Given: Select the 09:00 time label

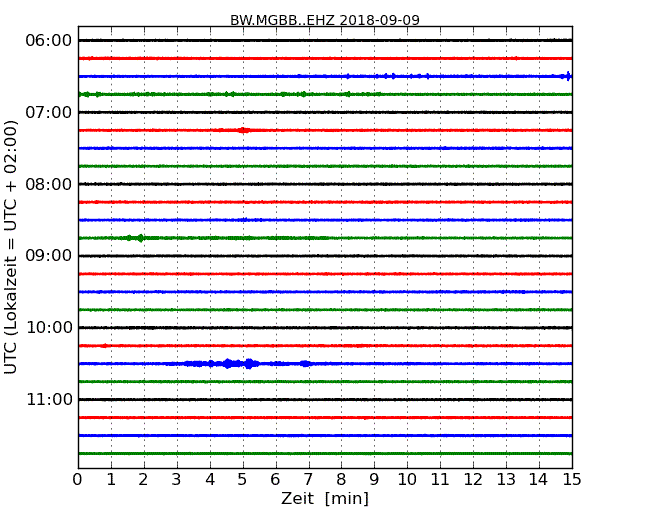Looking at the screenshot, I should point(49,256).
